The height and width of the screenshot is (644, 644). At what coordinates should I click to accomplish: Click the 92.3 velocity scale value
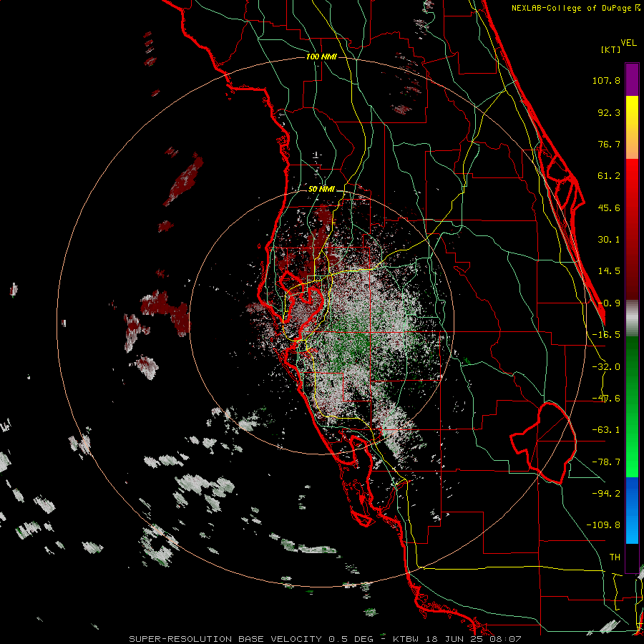click(x=609, y=112)
